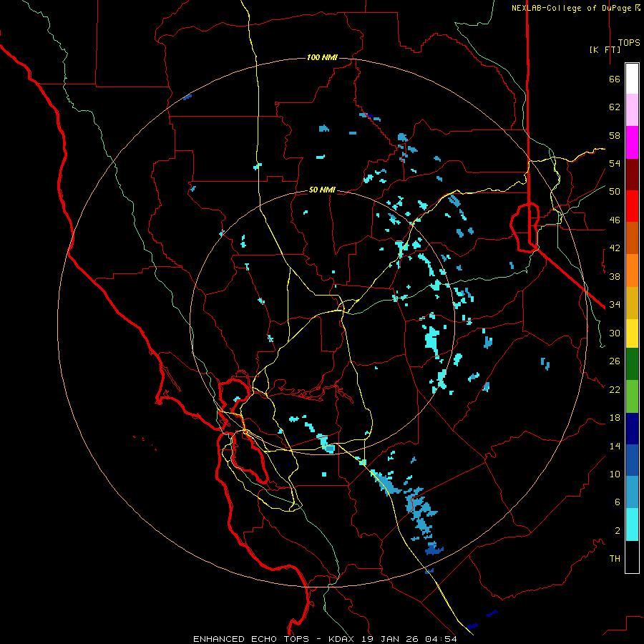Click the ENHANCED ECHO TOPS KDAX footer caption

(x=325, y=639)
